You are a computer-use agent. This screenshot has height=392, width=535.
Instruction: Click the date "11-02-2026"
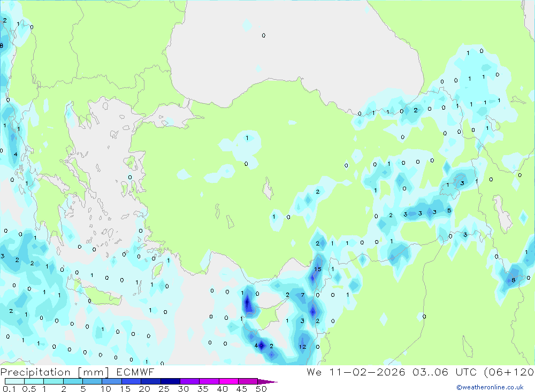pos(367,372)
